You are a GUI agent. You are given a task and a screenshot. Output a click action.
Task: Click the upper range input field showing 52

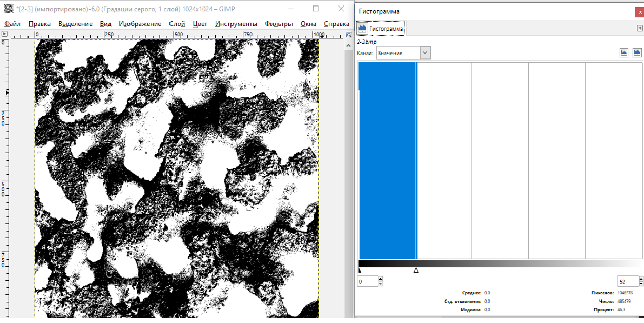click(627, 281)
